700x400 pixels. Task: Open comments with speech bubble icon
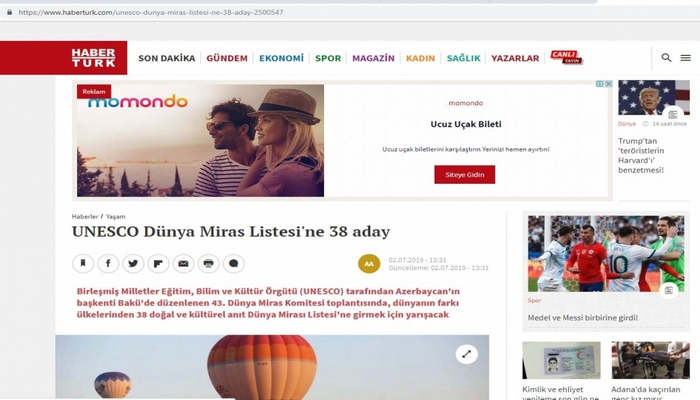point(233,263)
